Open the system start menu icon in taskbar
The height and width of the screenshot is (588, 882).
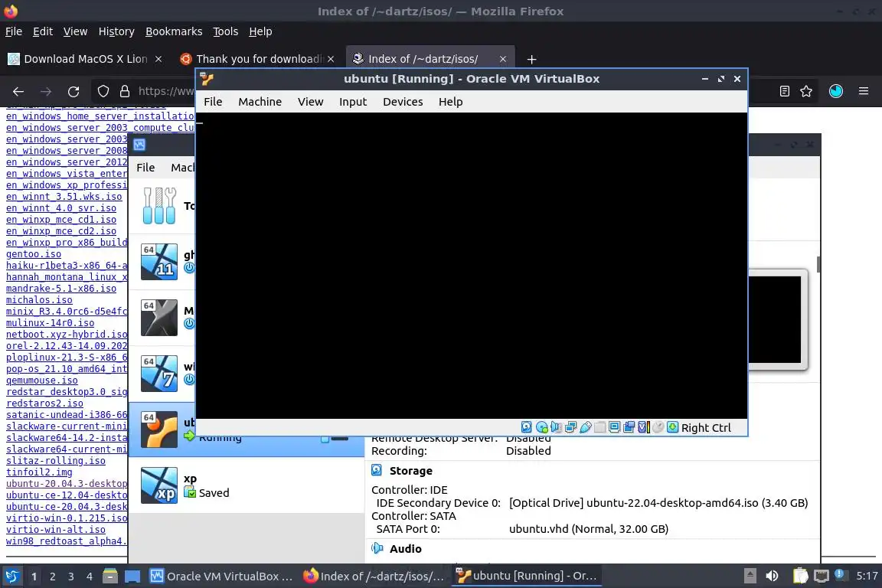[11, 577]
